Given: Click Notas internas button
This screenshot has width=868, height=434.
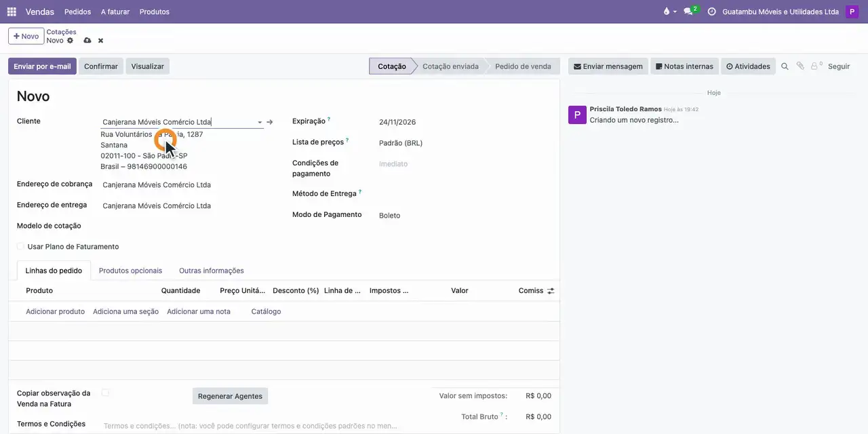Looking at the screenshot, I should (684, 66).
